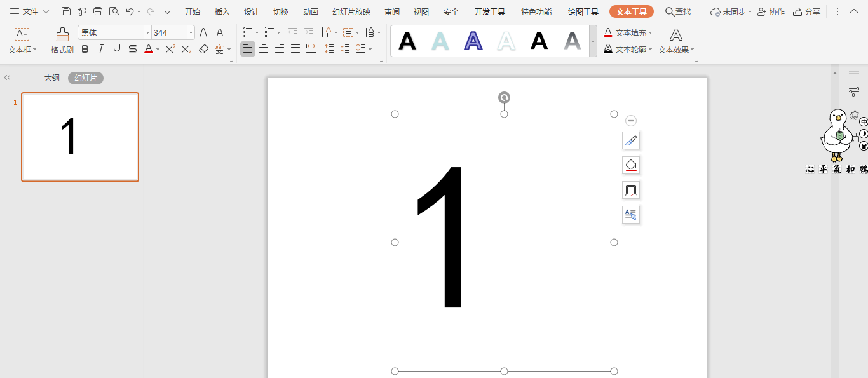Open the 动画 (Animation) tab

[311, 11]
